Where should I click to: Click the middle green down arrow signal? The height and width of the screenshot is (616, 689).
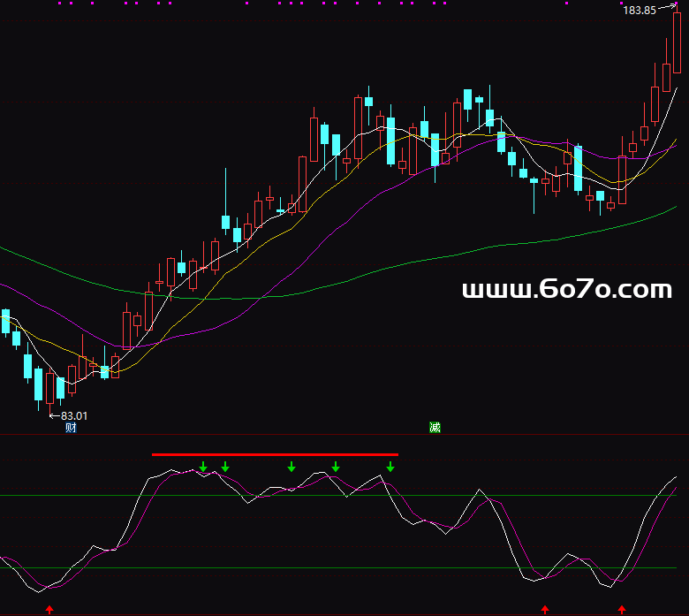[x=291, y=467]
